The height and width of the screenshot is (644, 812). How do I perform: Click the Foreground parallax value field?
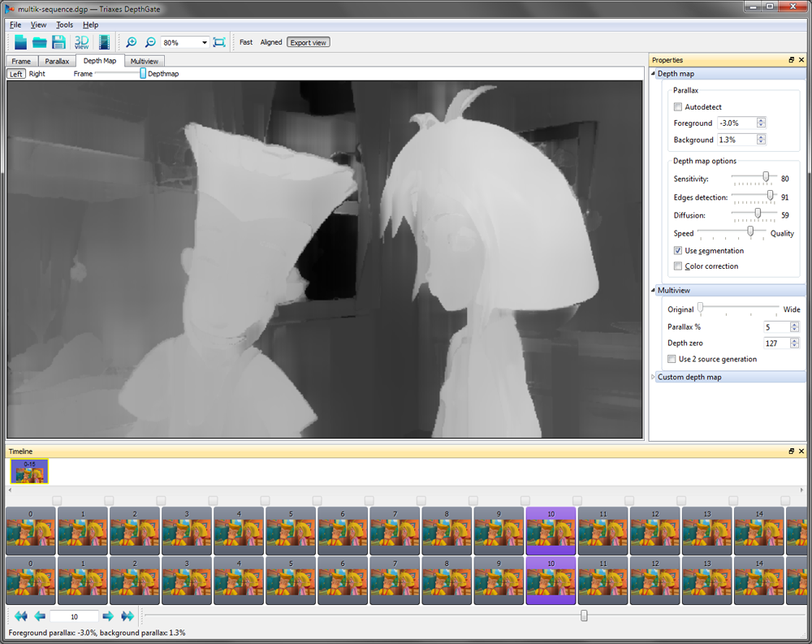point(737,123)
